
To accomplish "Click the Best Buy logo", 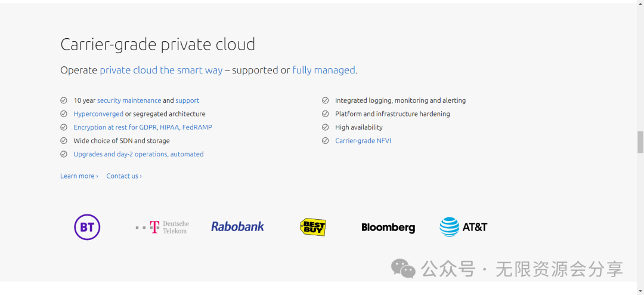I will (x=313, y=227).
